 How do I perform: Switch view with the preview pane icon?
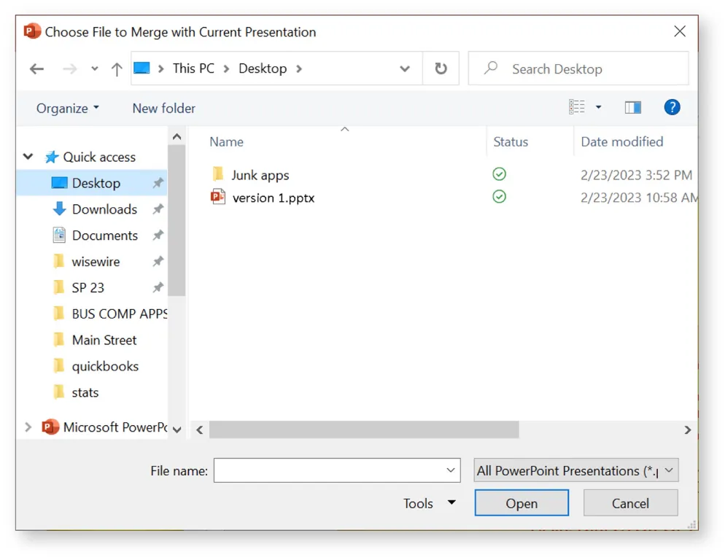coord(632,106)
